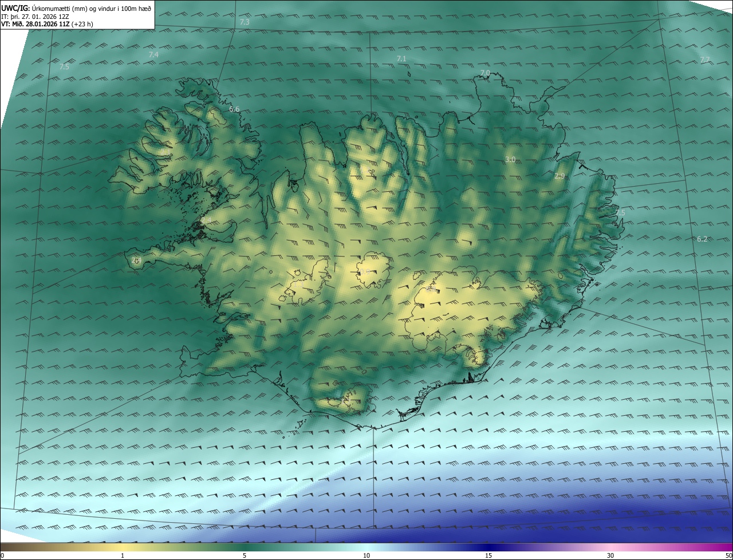Click the 6.6 value label near the Westfjords
Viewport: 733px width, 560px height.
(x=234, y=109)
